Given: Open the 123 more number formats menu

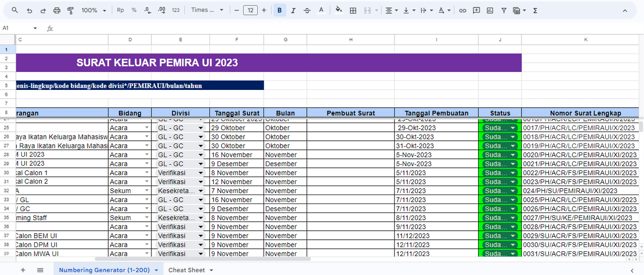Looking at the screenshot, I should coord(176,11).
